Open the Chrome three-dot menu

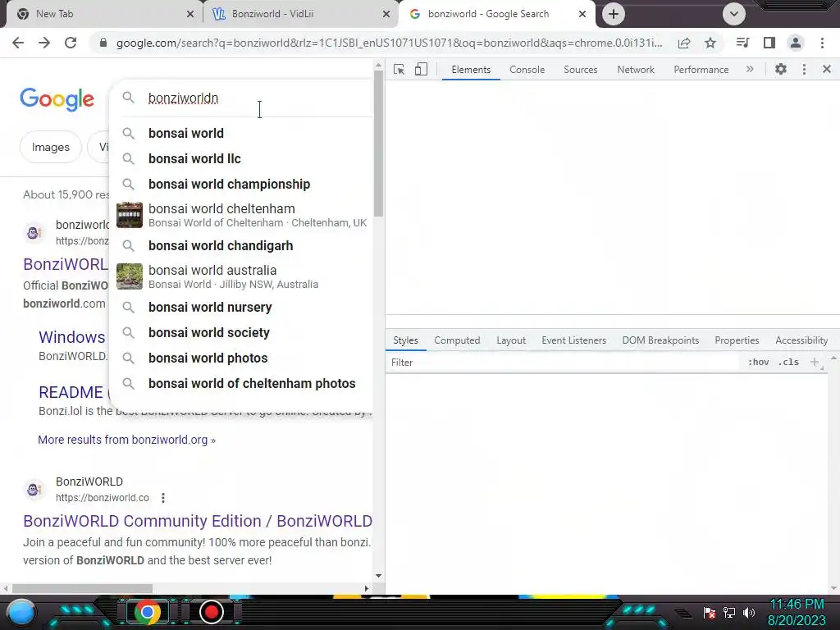point(822,43)
